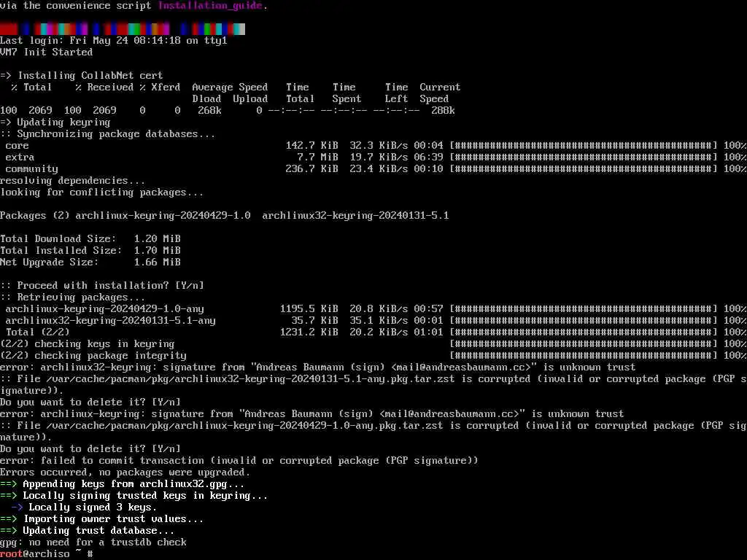The height and width of the screenshot is (560, 747).
Task: Click the 'Dload' column label
Action: 206,99
